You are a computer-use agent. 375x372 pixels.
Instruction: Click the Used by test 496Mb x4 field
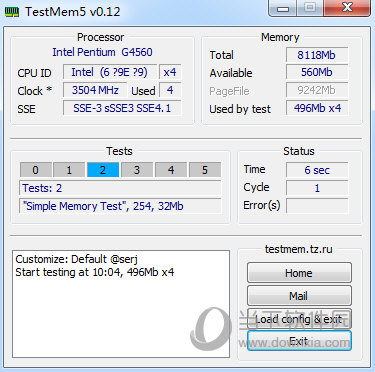point(317,108)
